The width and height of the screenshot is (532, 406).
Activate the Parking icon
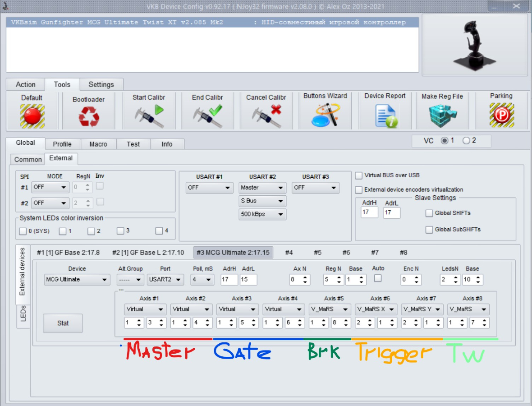501,115
